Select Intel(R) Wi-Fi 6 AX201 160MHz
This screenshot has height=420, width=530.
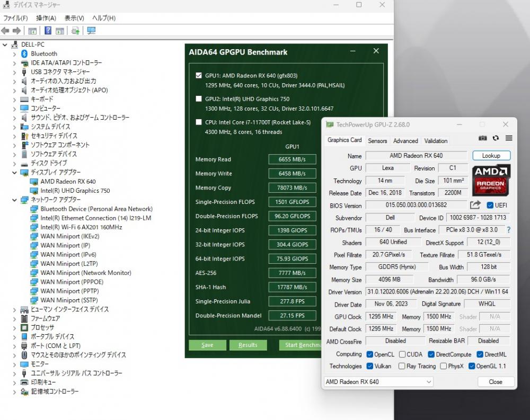coord(81,227)
